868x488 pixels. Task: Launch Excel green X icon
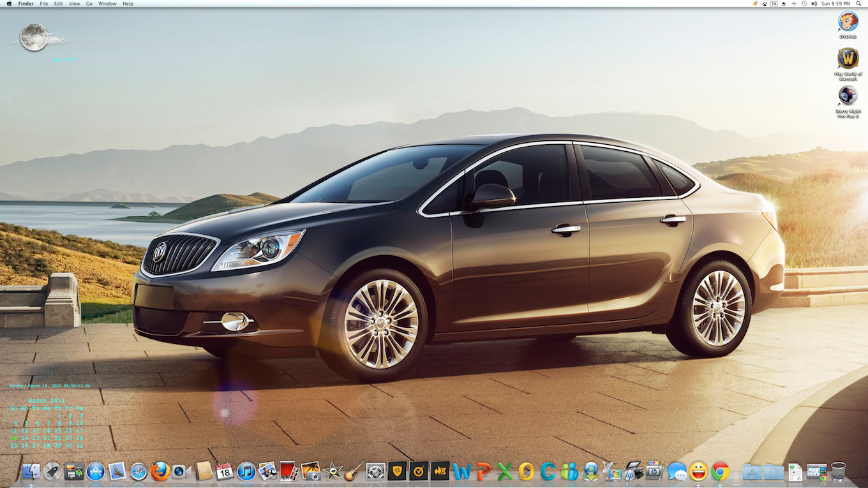tap(505, 471)
